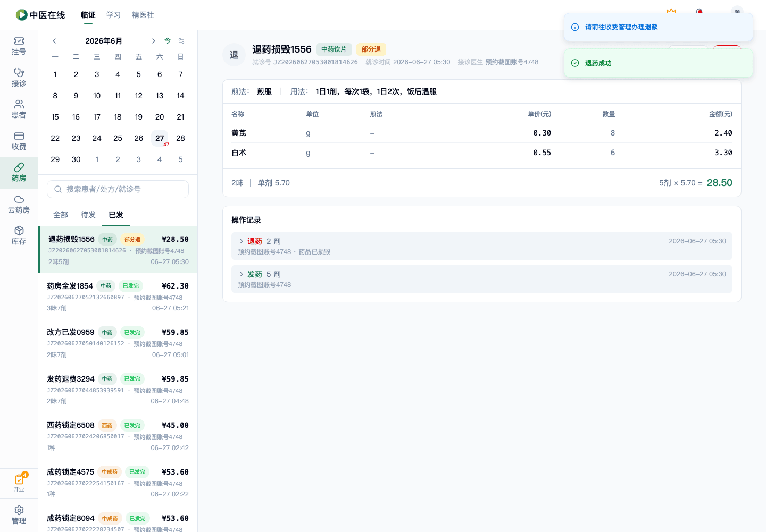Image resolution: width=766 pixels, height=532 pixels.
Task: Open 接诊 consultation in sidebar
Action: pos(19,78)
